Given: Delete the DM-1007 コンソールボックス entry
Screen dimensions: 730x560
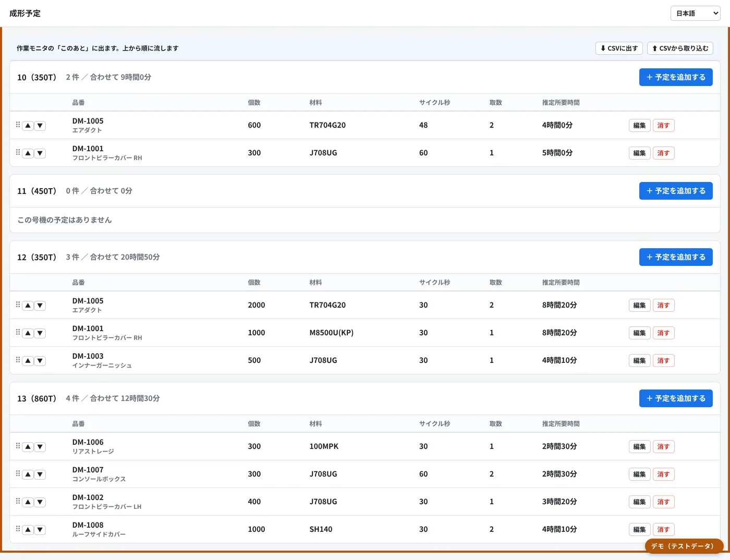Looking at the screenshot, I should point(663,474).
